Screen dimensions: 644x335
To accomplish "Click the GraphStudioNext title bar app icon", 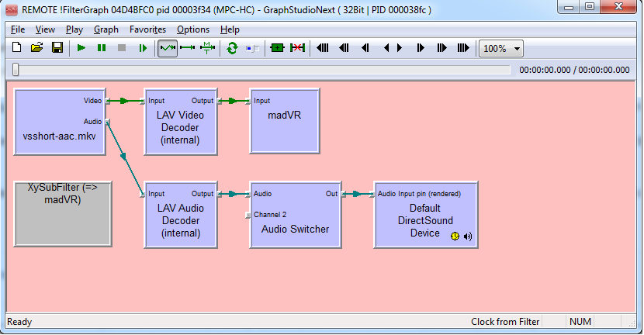I will (x=12, y=10).
